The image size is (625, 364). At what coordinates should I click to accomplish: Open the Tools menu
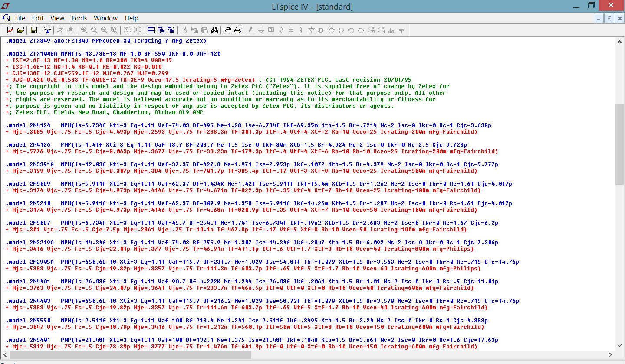click(79, 18)
